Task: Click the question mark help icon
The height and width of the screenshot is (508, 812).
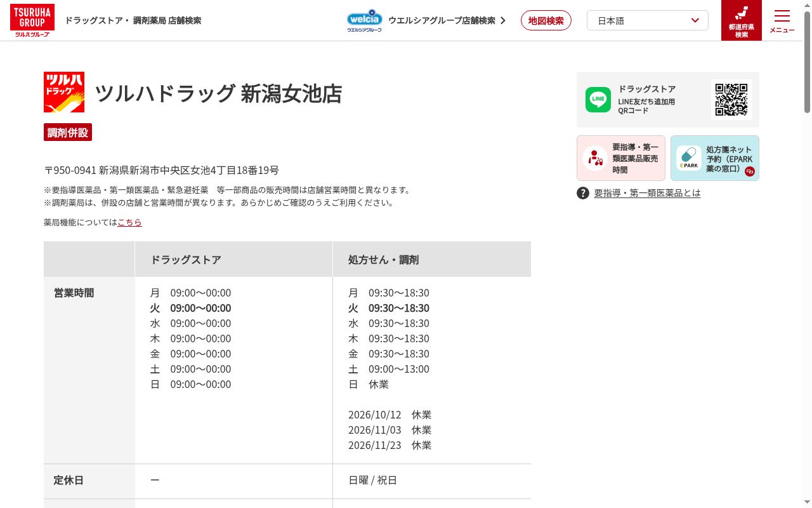Action: coord(583,193)
